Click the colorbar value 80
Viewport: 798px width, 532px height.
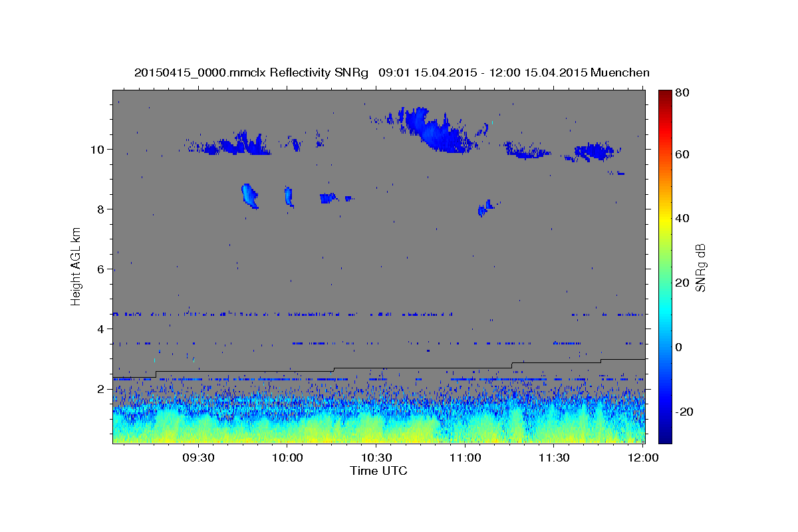pos(683,93)
